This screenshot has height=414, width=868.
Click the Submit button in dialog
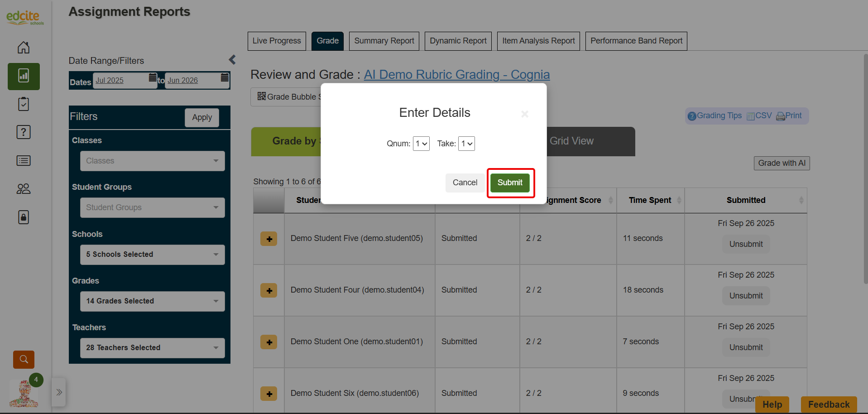point(510,183)
